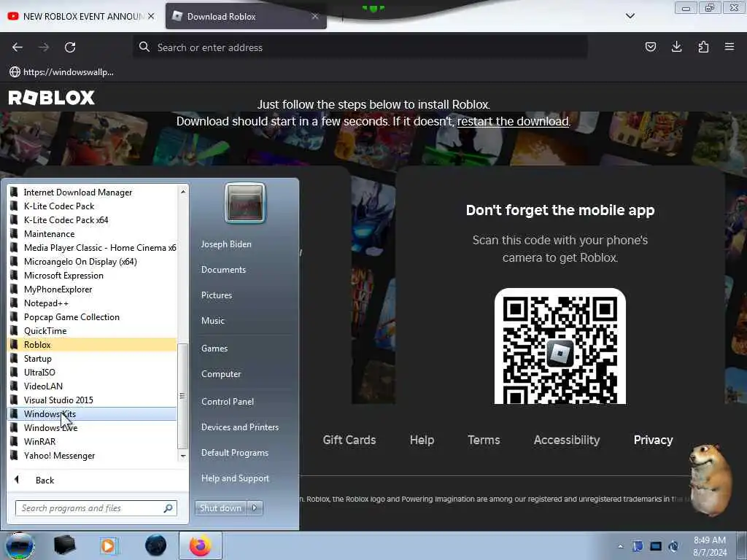
Task: Show hidden system tray icons
Action: pyautogui.click(x=620, y=546)
